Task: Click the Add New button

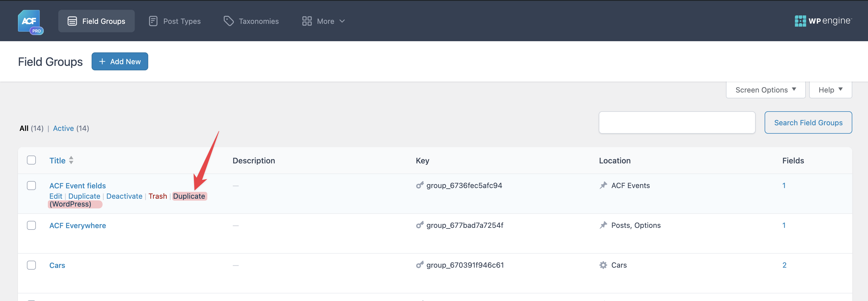Action: [120, 61]
